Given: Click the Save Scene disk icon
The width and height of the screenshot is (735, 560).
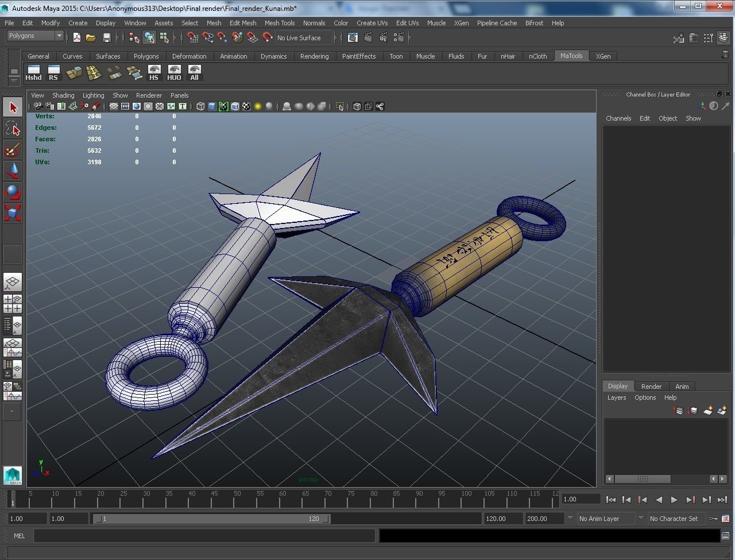Looking at the screenshot, I should pyautogui.click(x=106, y=38).
